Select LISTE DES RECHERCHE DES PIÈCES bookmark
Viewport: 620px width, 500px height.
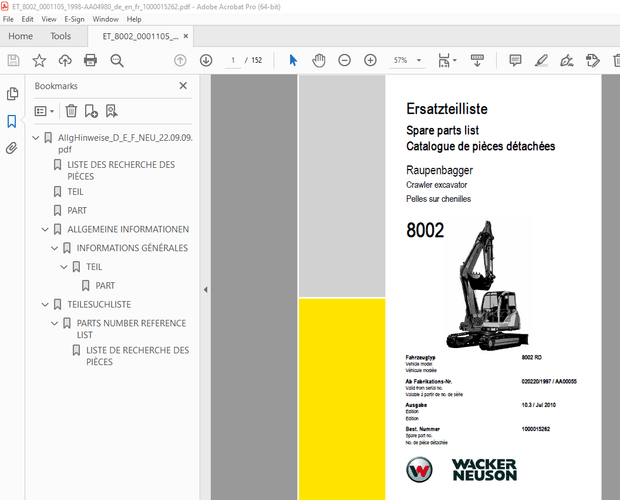121,170
